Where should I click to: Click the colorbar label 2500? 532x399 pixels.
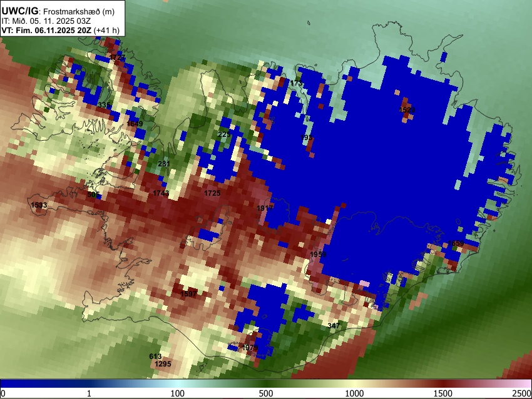[522, 393]
